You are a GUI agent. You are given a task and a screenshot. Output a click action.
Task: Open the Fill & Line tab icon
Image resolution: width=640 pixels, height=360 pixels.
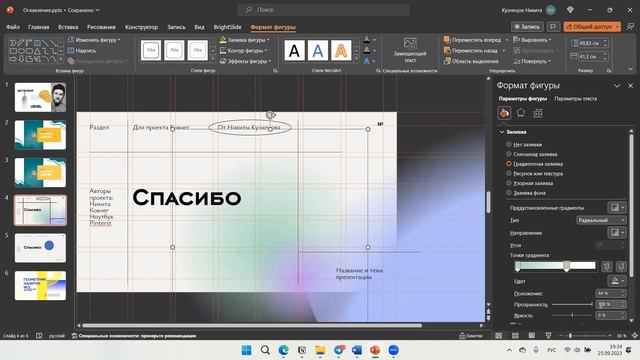pyautogui.click(x=504, y=113)
